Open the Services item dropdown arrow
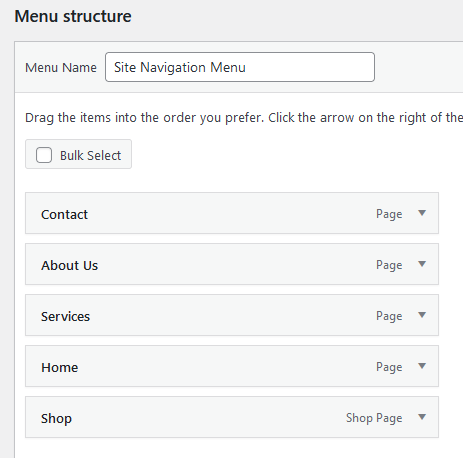The image size is (463, 458). (422, 315)
